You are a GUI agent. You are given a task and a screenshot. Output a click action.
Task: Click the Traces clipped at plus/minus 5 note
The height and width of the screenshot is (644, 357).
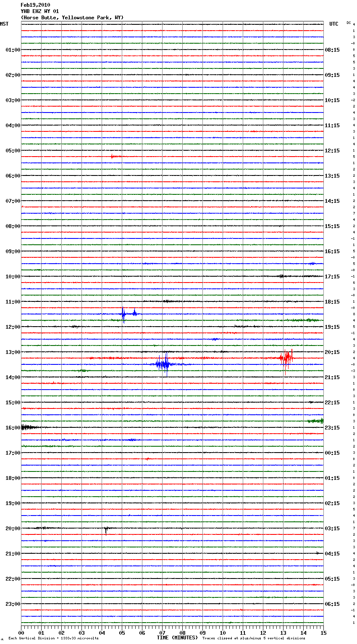(254, 639)
